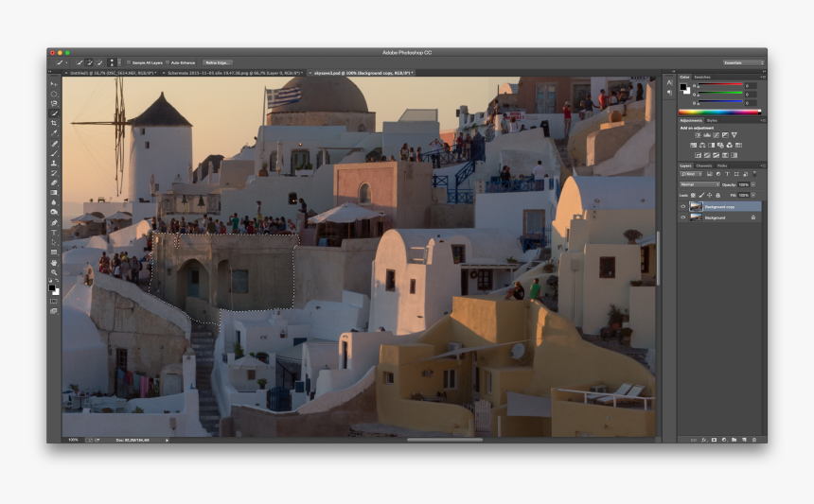Enable Sample All Layers checkbox
This screenshot has width=814, height=504.
[129, 62]
